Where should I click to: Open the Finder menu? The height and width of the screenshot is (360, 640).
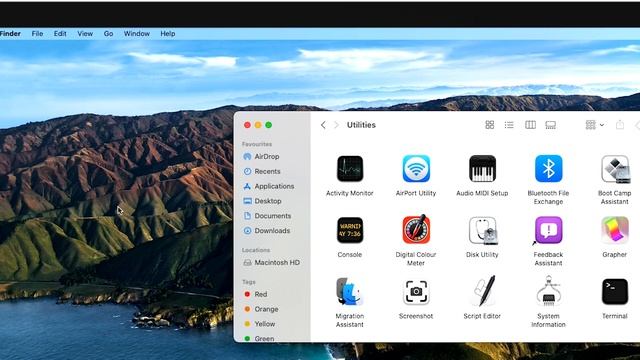point(10,33)
